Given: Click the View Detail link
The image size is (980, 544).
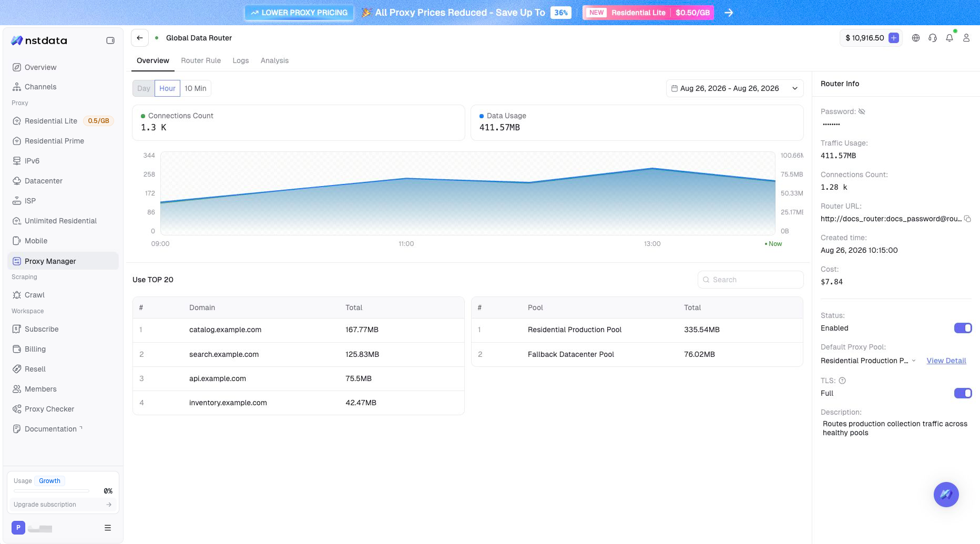Looking at the screenshot, I should [x=946, y=361].
